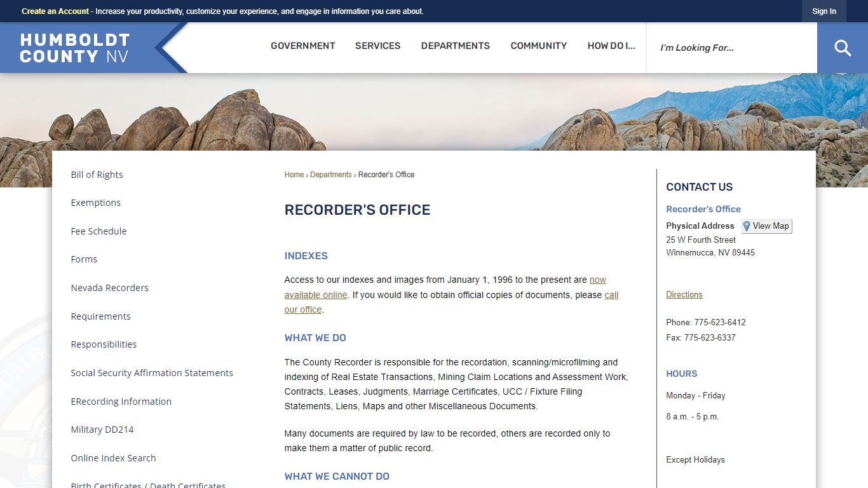Screen dimensions: 868x488
Task: Open Social Security Affirmation Statements link
Action: (152, 373)
